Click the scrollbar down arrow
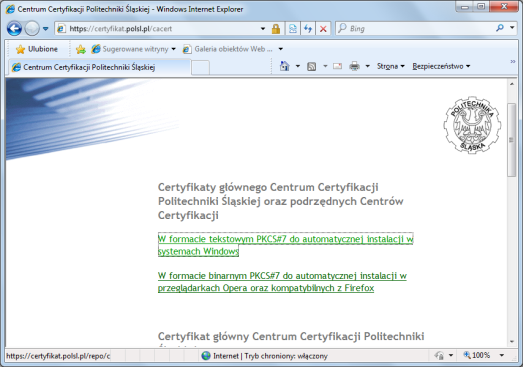 512,342
